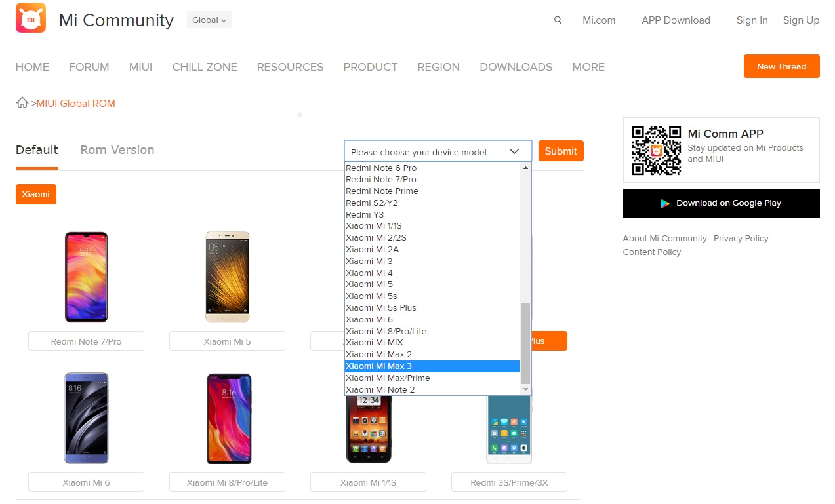Open CHILL ZONE section
This screenshot has width=835, height=504.
[x=205, y=67]
